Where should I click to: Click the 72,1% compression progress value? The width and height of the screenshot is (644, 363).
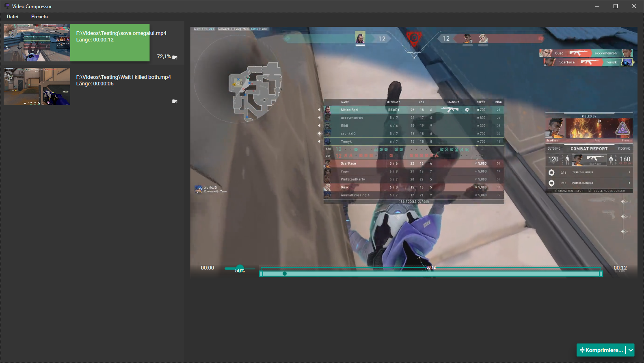click(x=164, y=57)
